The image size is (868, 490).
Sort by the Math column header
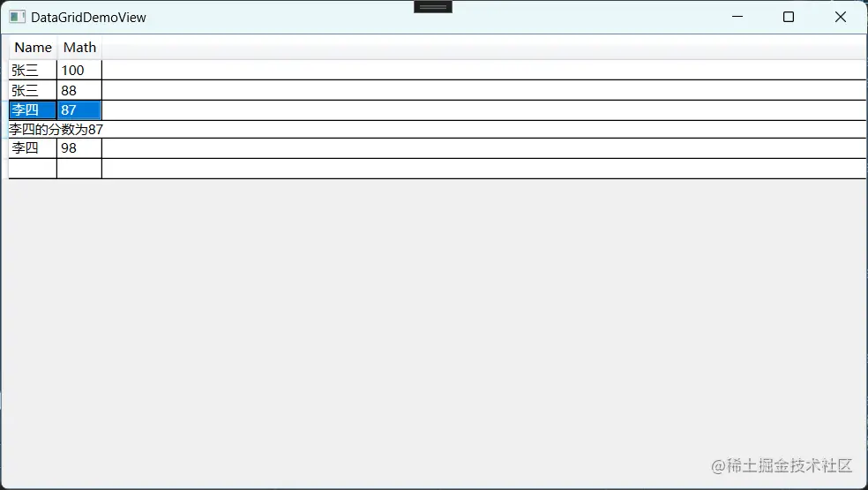coord(79,47)
